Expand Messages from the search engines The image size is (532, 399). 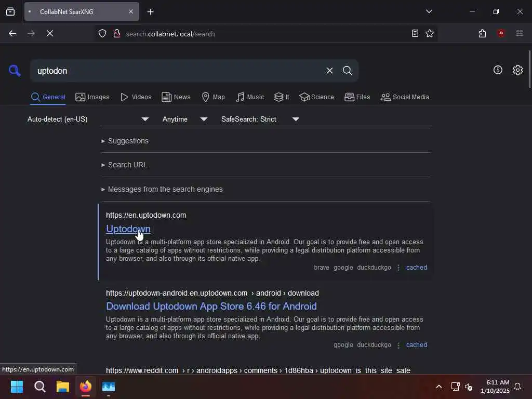(x=162, y=189)
